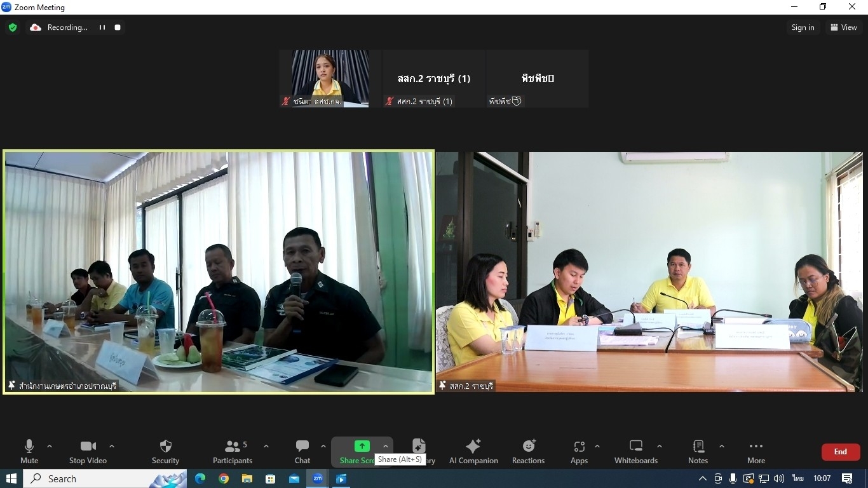Open the Whiteboards tool

click(635, 451)
